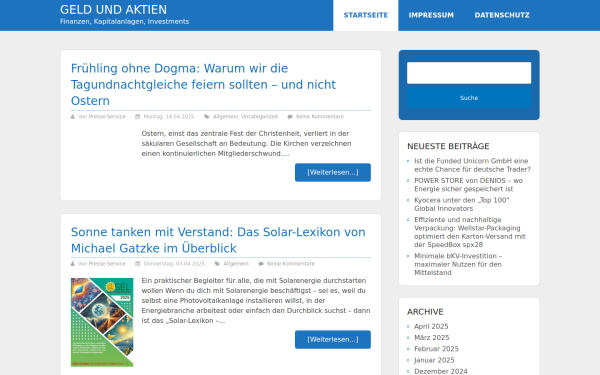Click calendar icon beside Montag, 14.04.2025
Screen dimensions: 600x375
coord(138,117)
